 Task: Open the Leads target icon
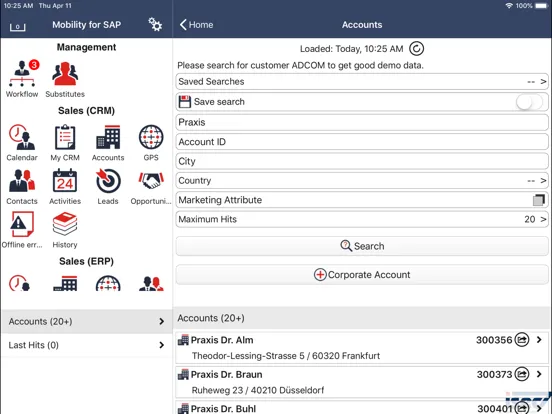108,181
